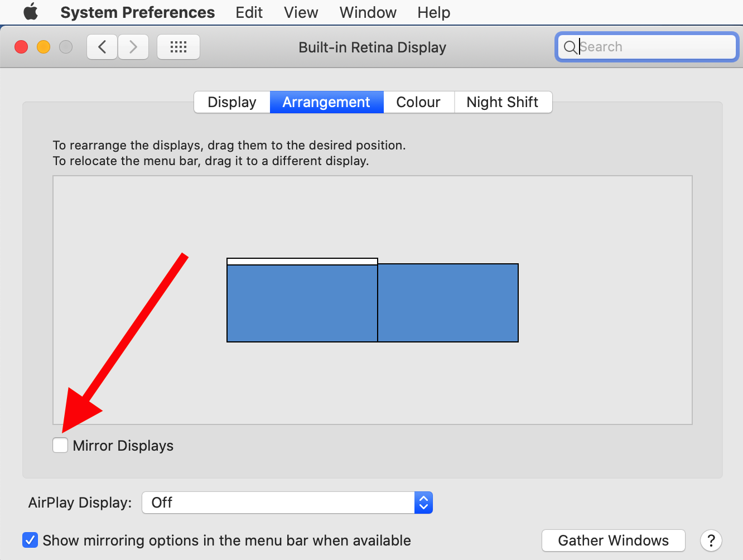The height and width of the screenshot is (560, 743).
Task: Uncheck Show mirroring options in menu bar
Action: pos(30,540)
